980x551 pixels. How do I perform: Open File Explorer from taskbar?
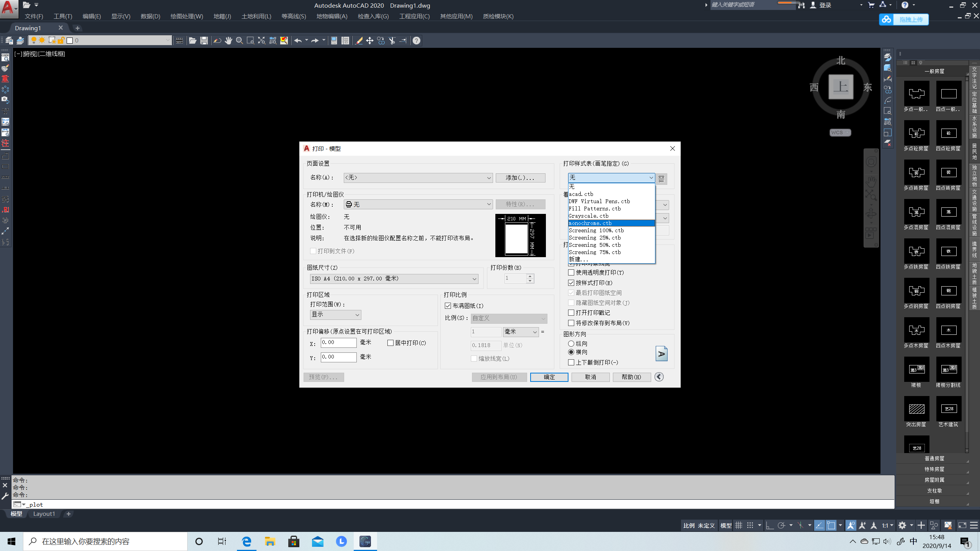pyautogui.click(x=270, y=541)
